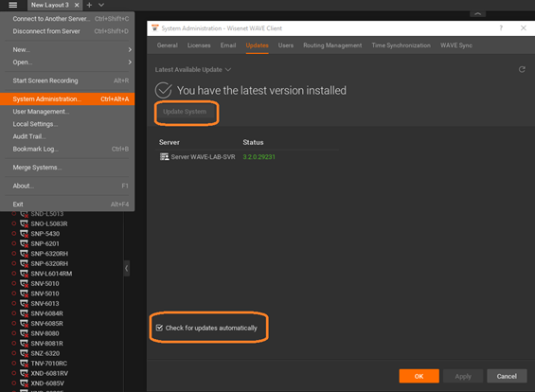Click the refresh updates icon

(522, 70)
